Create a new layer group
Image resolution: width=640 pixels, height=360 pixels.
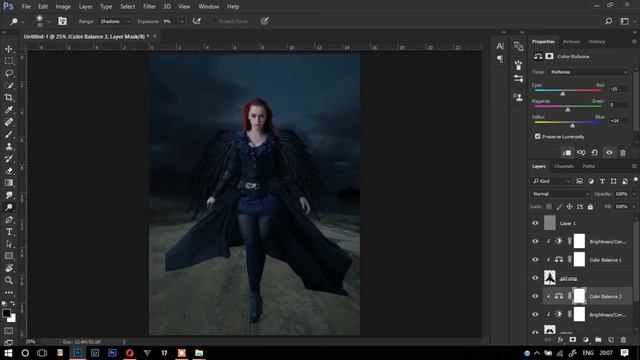tap(598, 340)
